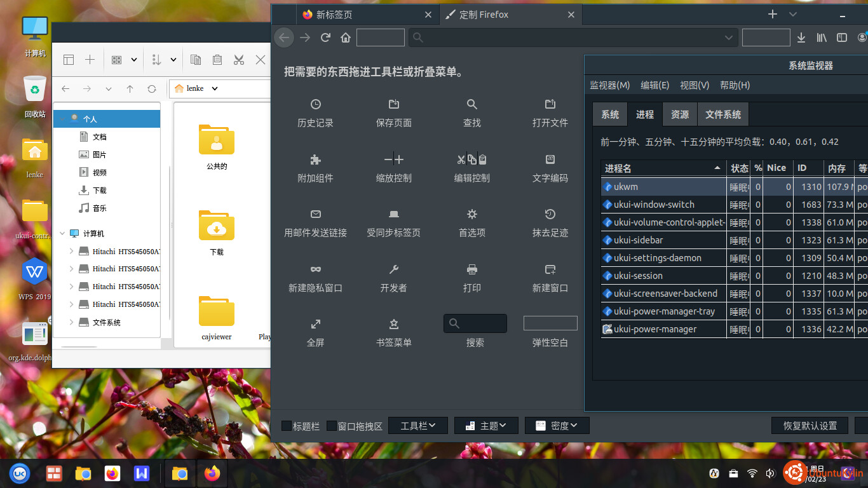
Task: Select the ukui-sidebar process row
Action: pyautogui.click(x=663, y=240)
